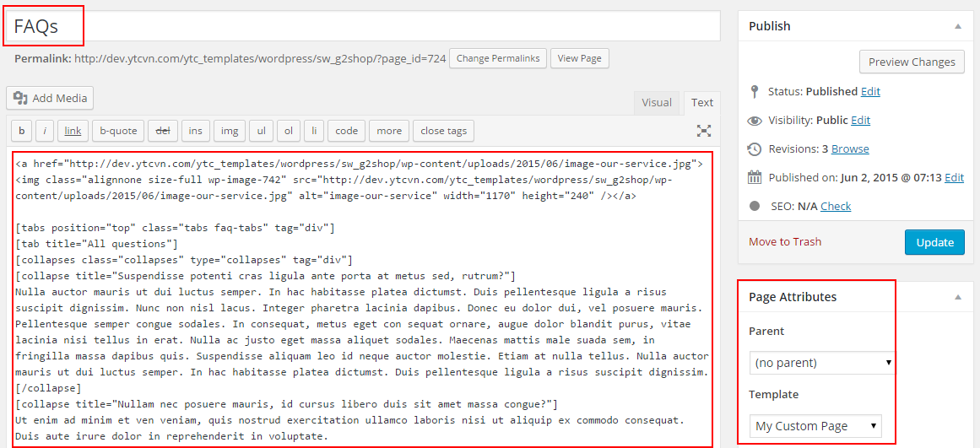
Task: Click the ul quicktag button
Action: pyautogui.click(x=262, y=131)
